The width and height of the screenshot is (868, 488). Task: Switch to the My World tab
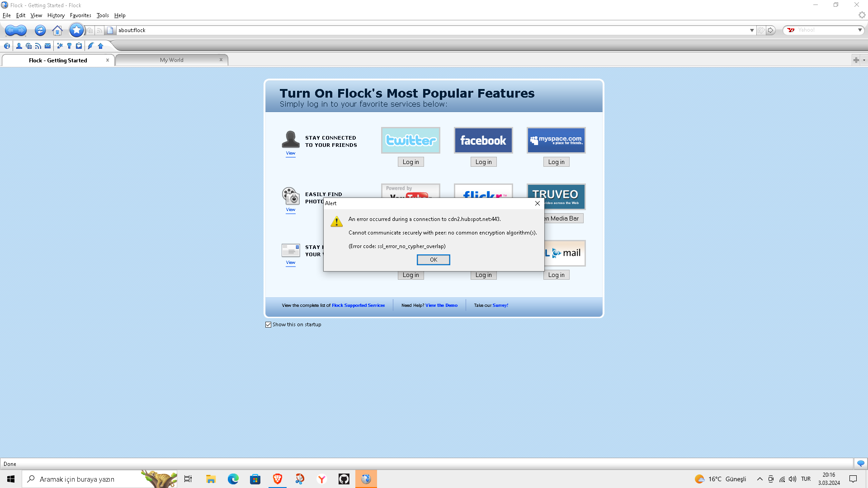(171, 60)
